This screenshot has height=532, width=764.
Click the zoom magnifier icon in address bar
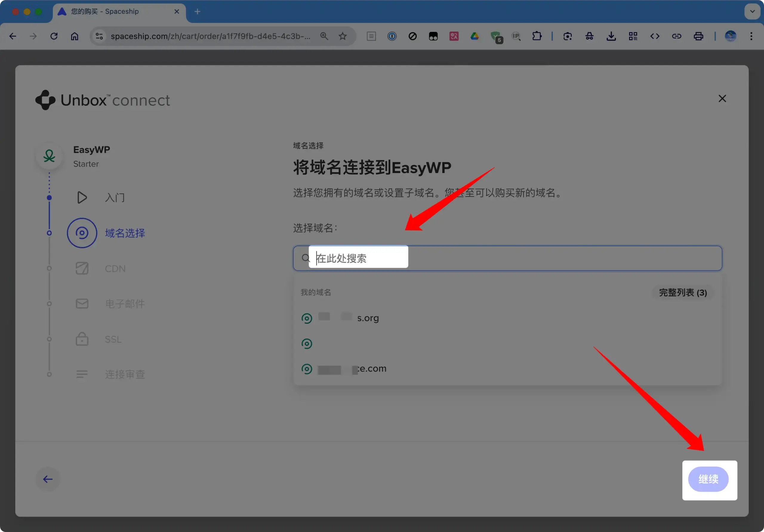pos(324,36)
